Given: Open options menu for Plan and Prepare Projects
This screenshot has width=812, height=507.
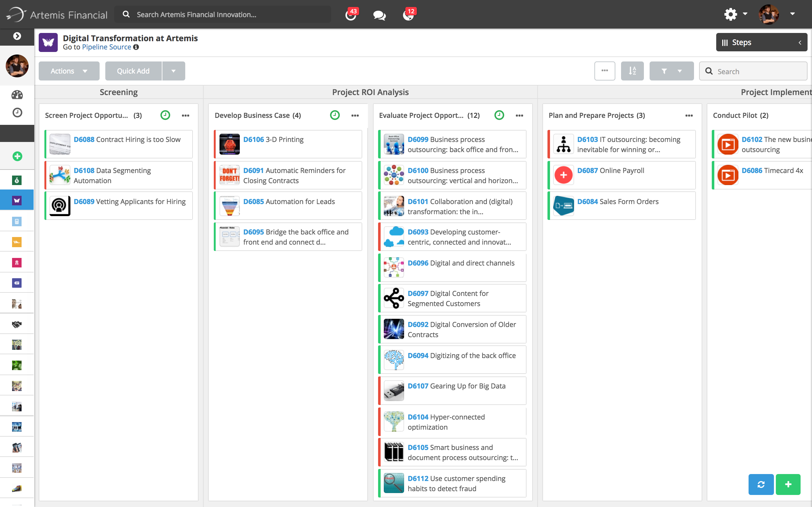Looking at the screenshot, I should tap(689, 115).
